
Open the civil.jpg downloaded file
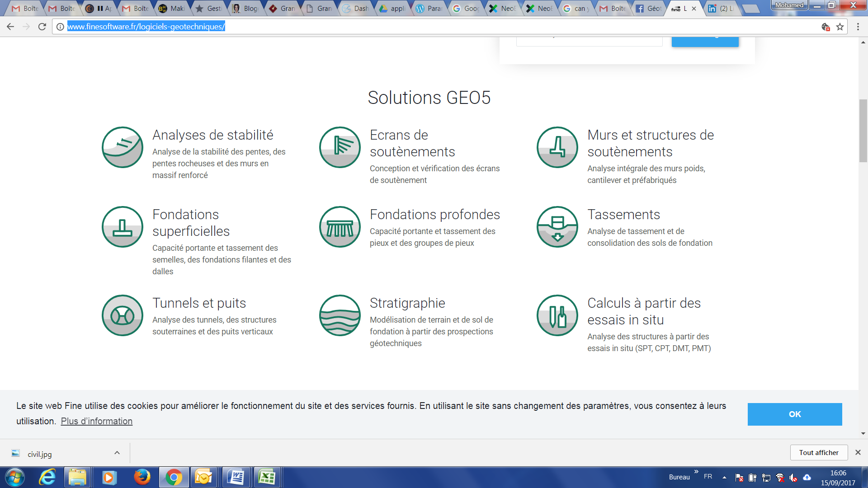pyautogui.click(x=40, y=454)
